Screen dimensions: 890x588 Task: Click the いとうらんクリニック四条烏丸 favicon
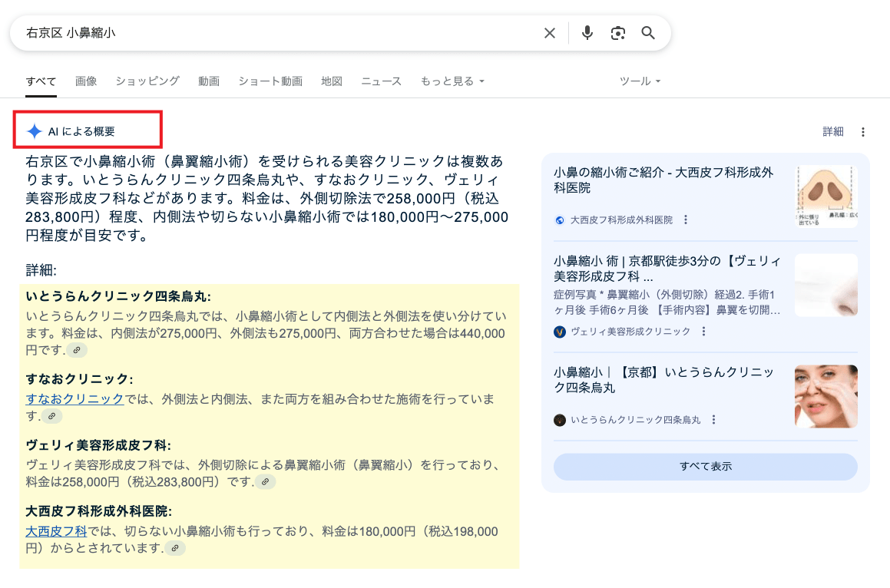pyautogui.click(x=560, y=420)
